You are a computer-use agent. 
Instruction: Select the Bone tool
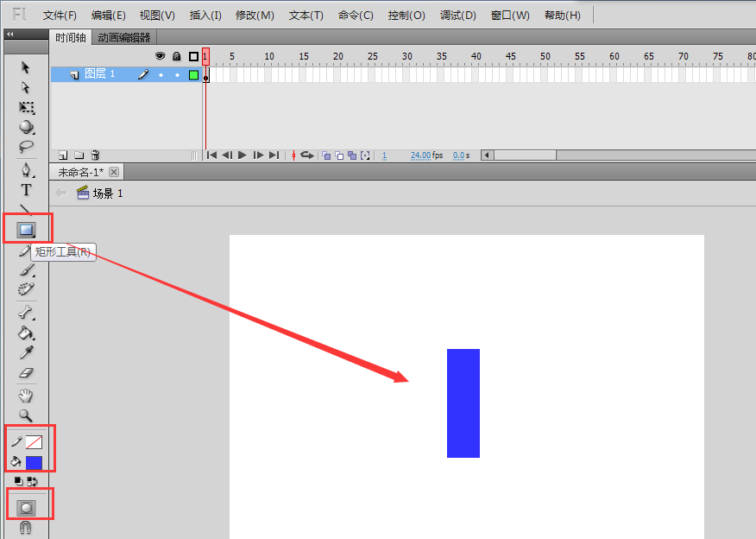coord(26,313)
